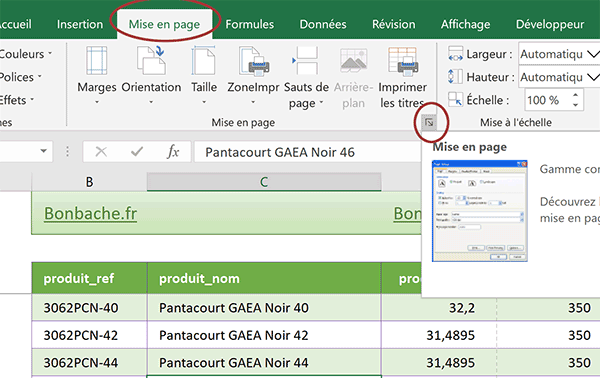Select cell 3062PCN-40

pos(89,308)
